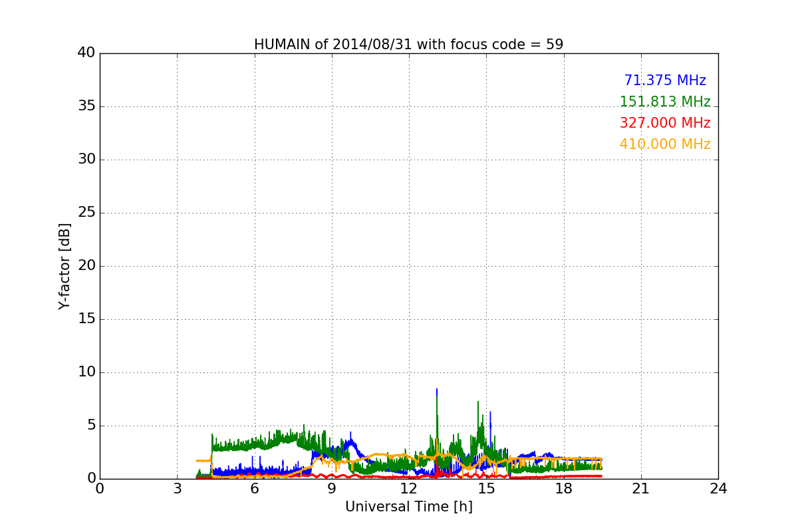Viewport: 798px width, 532px height.
Task: Click the x-axis tick label 3
Action: click(177, 489)
